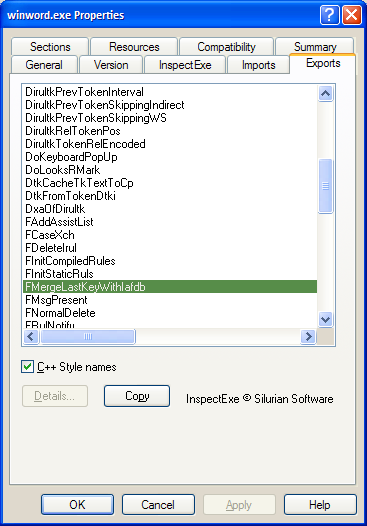Toggle the C++ Style names checkbox

pos(27,367)
